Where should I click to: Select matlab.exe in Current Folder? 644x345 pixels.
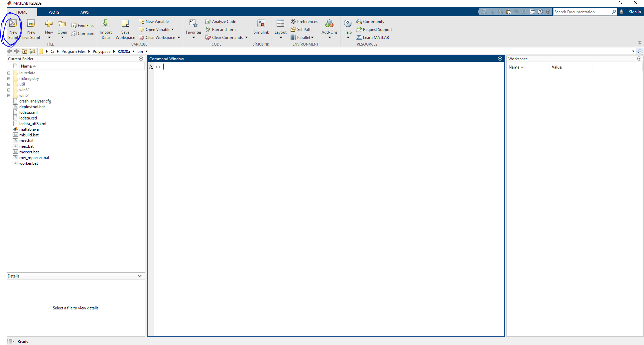click(29, 129)
